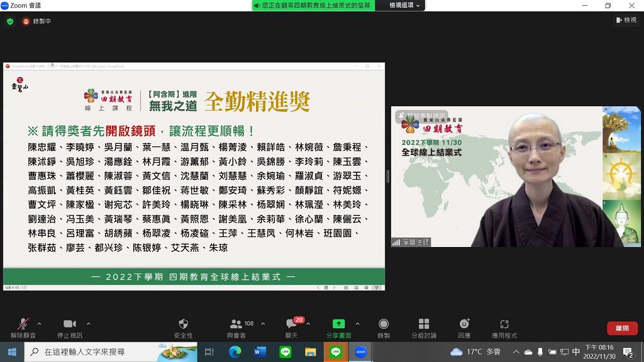644x362 pixels.
Task: Switch input method via the 中 indicator
Action: 576,352
